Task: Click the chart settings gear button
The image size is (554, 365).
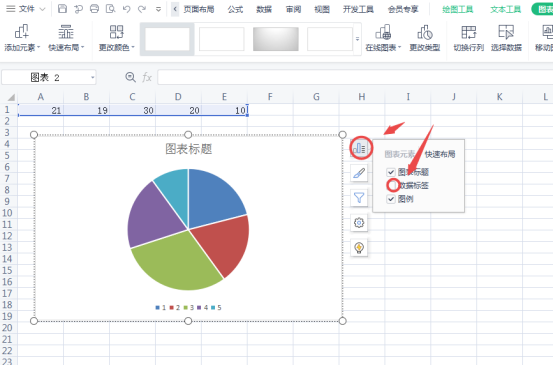Action: 359,223
